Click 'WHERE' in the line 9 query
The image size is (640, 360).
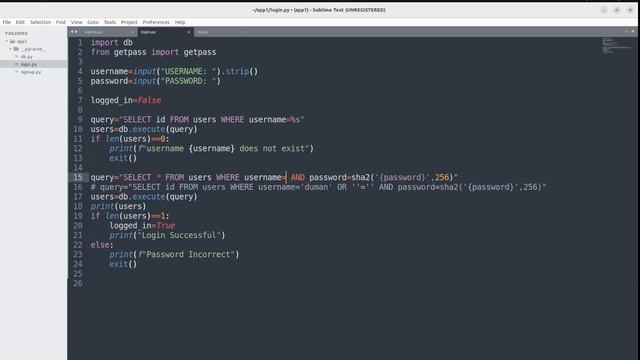(232, 120)
